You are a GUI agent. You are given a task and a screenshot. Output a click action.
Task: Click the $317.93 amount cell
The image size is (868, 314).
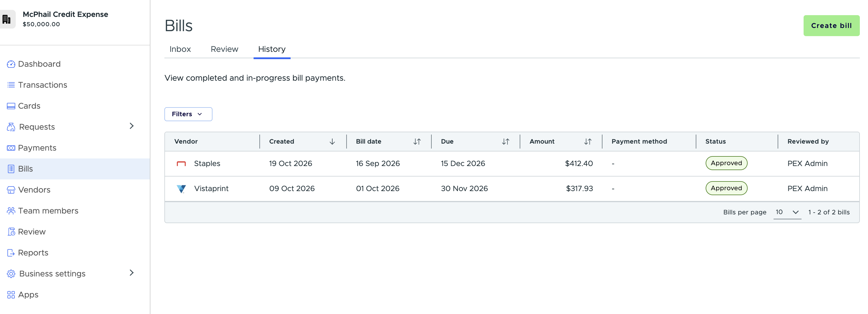[579, 189]
